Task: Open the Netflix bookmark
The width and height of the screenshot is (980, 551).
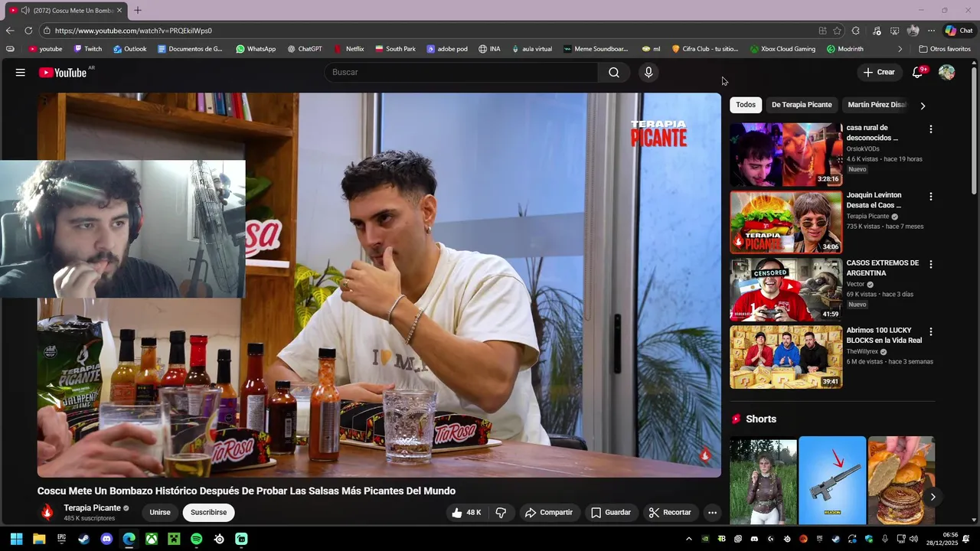Action: click(349, 49)
